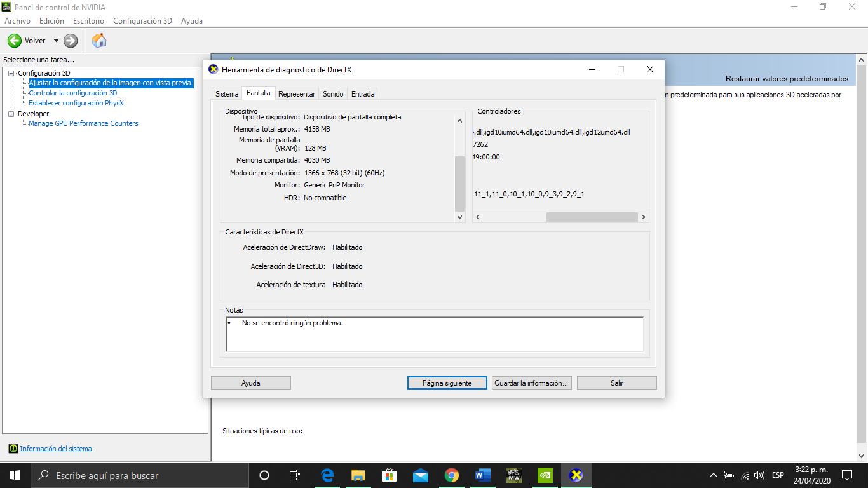Switch to the Representar tab
This screenshot has height=488, width=868.
297,94
